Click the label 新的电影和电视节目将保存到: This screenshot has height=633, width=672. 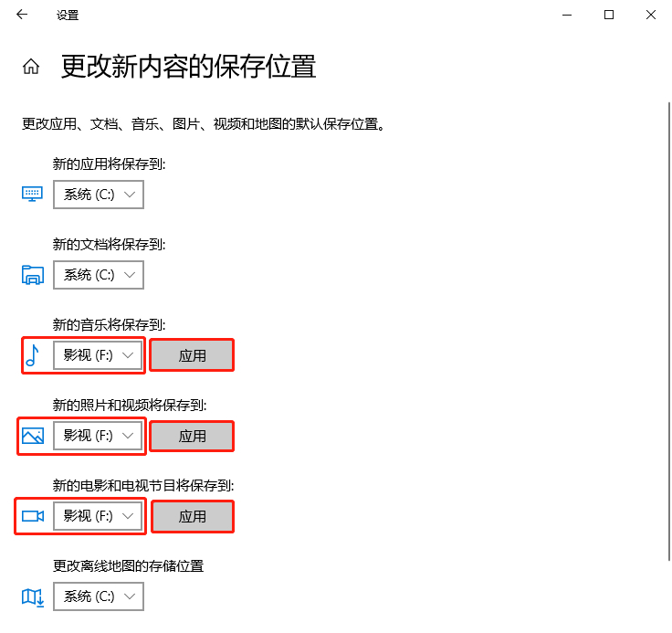pos(143,485)
